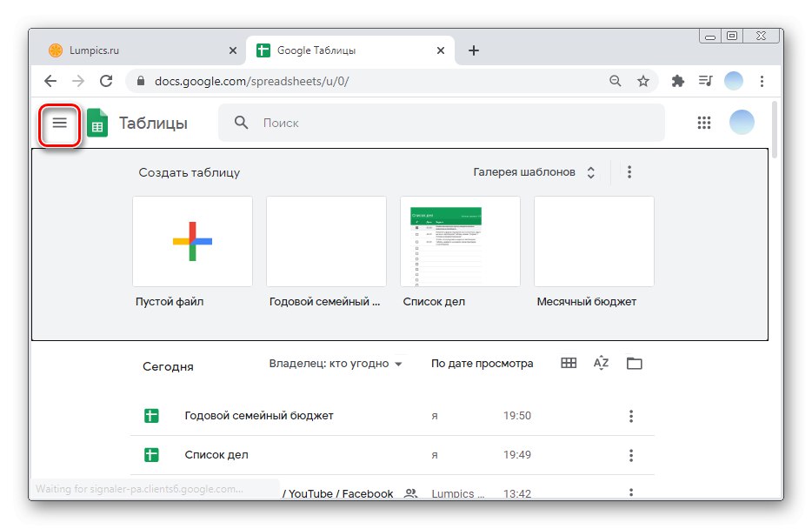Expand the Галерея шаблонов gallery
The height and width of the screenshot is (529, 812).
534,172
